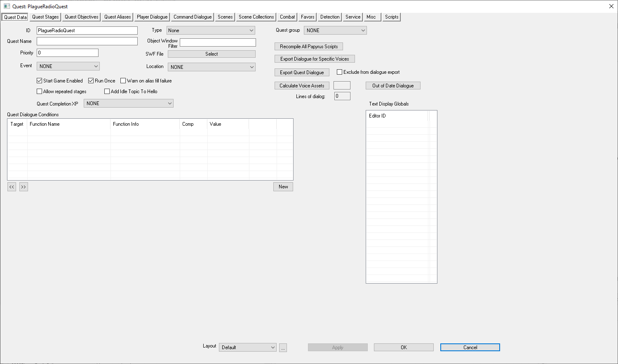
Task: Select the Quest Data tab
Action: coord(15,17)
